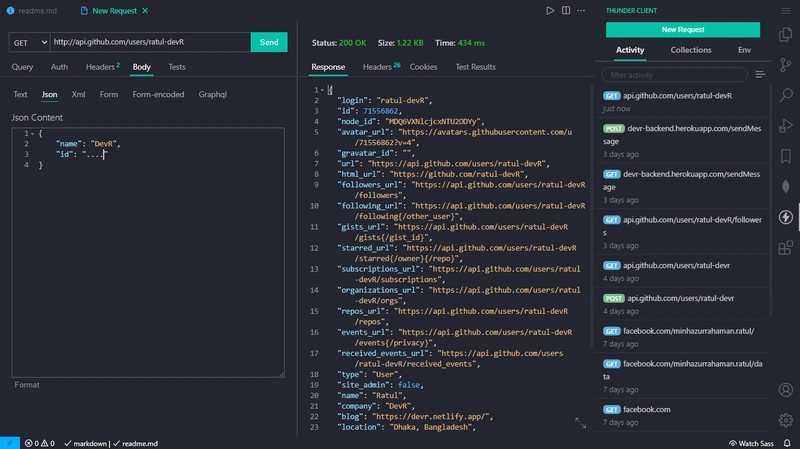Viewport: 800px width, 449px height.
Task: Select the Query tab
Action: [x=22, y=67]
